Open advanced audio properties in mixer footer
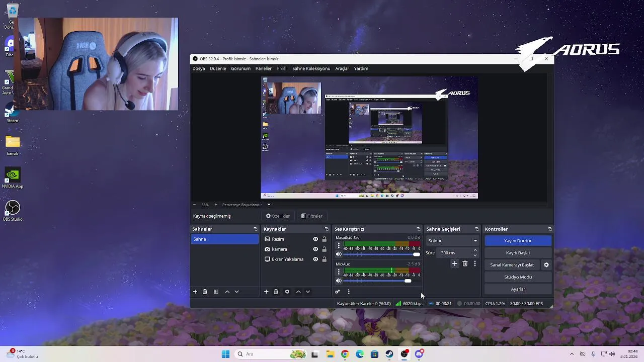This screenshot has width=644, height=362. click(338, 292)
